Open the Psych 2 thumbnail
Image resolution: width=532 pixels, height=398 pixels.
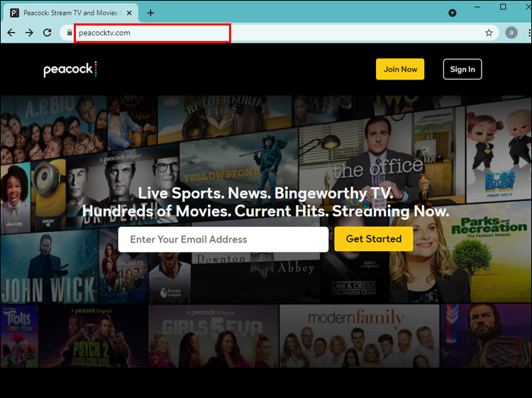click(x=94, y=336)
